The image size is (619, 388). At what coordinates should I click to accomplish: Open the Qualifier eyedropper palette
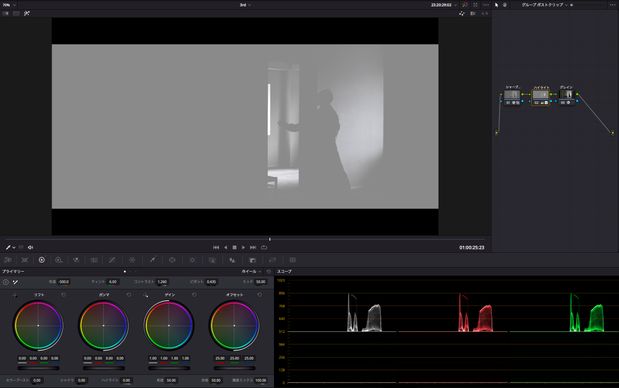click(x=152, y=260)
